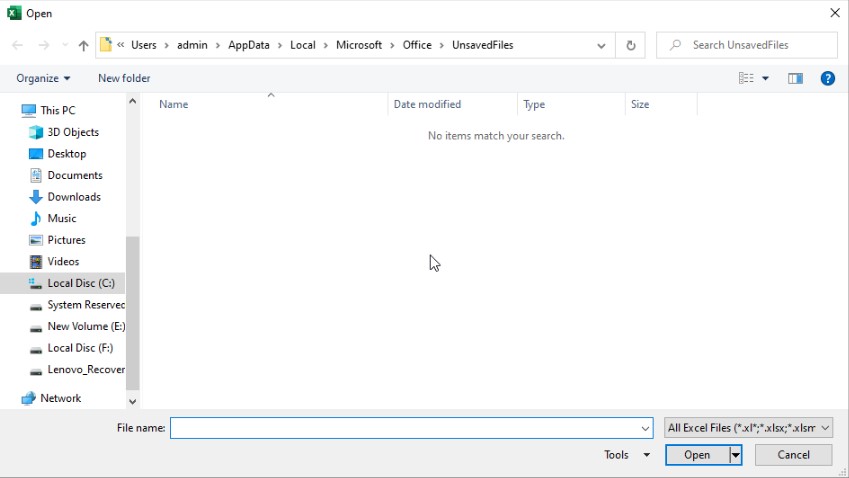Select UnsavedFiles in the breadcrumb path
This screenshot has width=849, height=478.
pyautogui.click(x=482, y=45)
